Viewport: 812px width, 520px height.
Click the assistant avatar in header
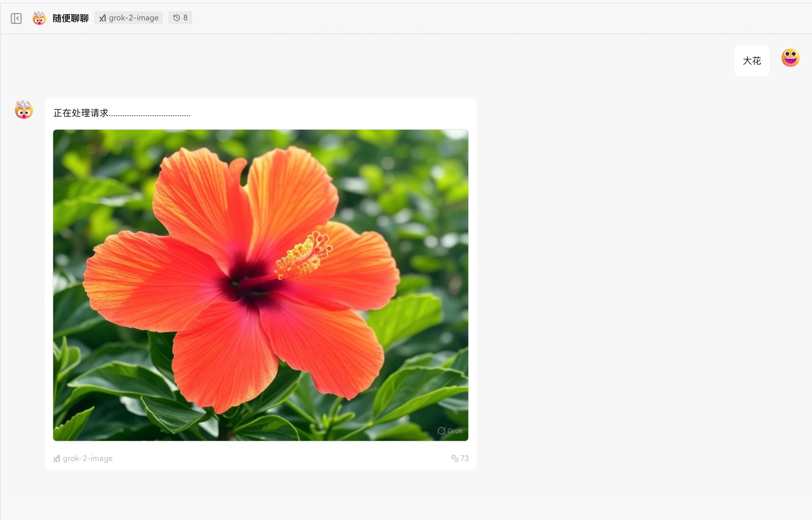tap(39, 18)
